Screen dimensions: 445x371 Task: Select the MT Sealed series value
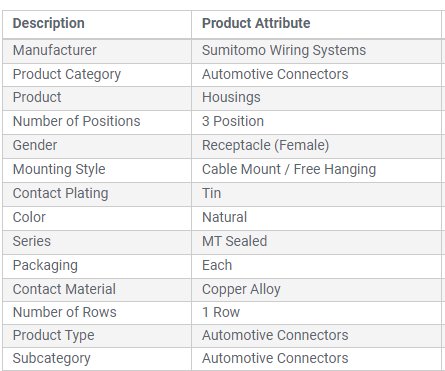(x=234, y=241)
